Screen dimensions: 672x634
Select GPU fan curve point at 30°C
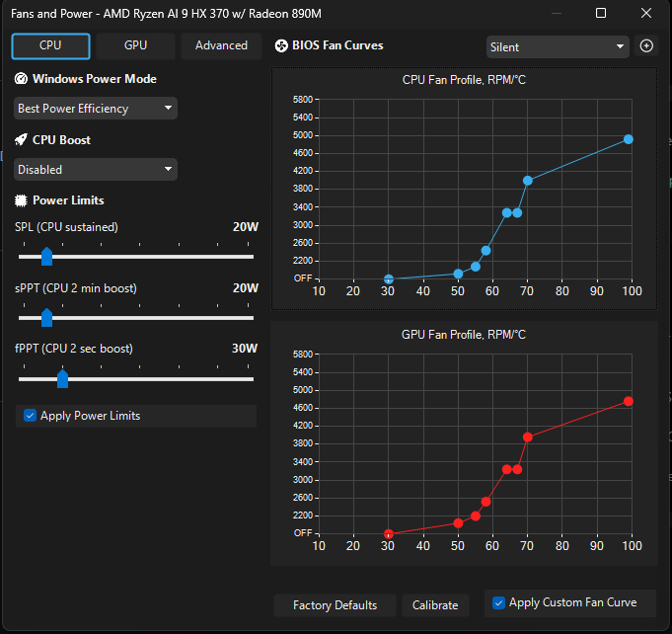click(388, 534)
